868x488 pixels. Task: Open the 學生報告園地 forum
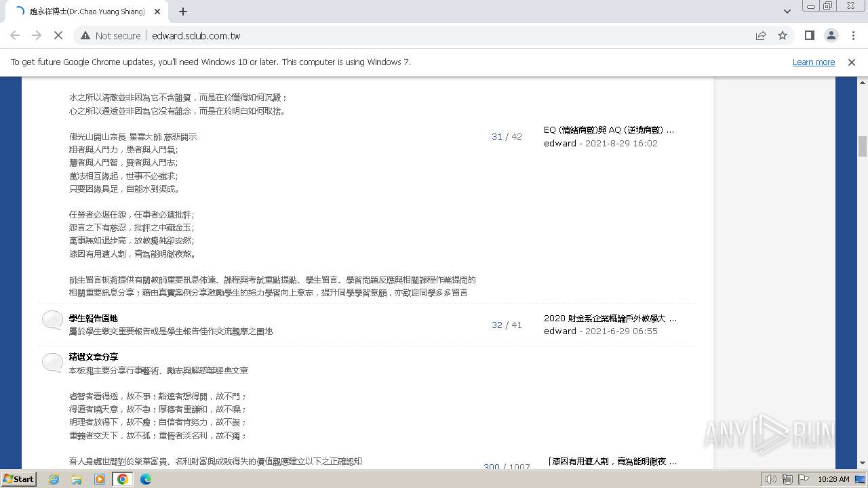94,318
